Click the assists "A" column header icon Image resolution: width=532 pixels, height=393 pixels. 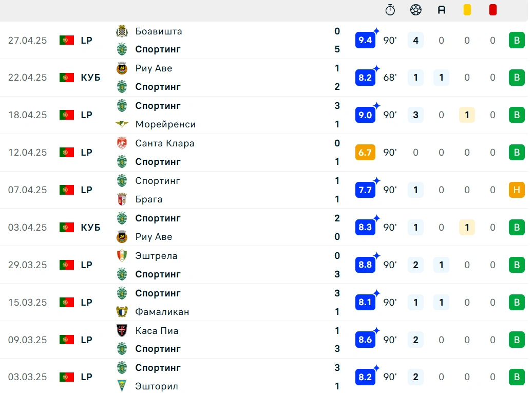pyautogui.click(x=442, y=10)
